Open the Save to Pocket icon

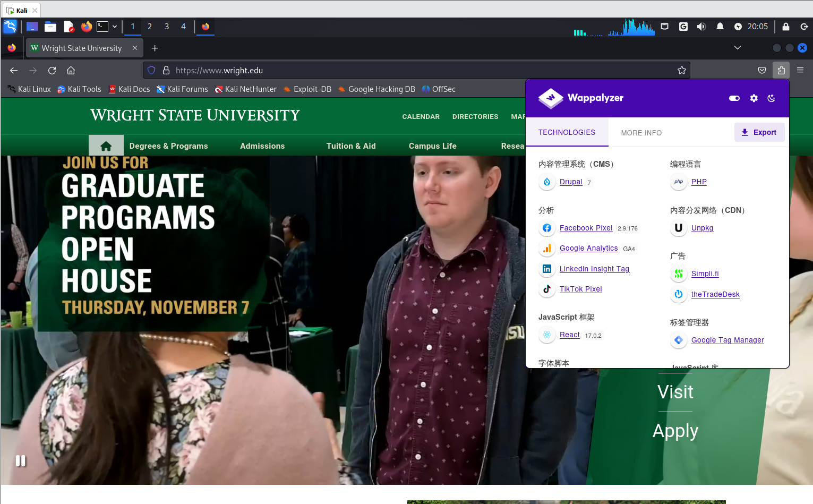761,70
